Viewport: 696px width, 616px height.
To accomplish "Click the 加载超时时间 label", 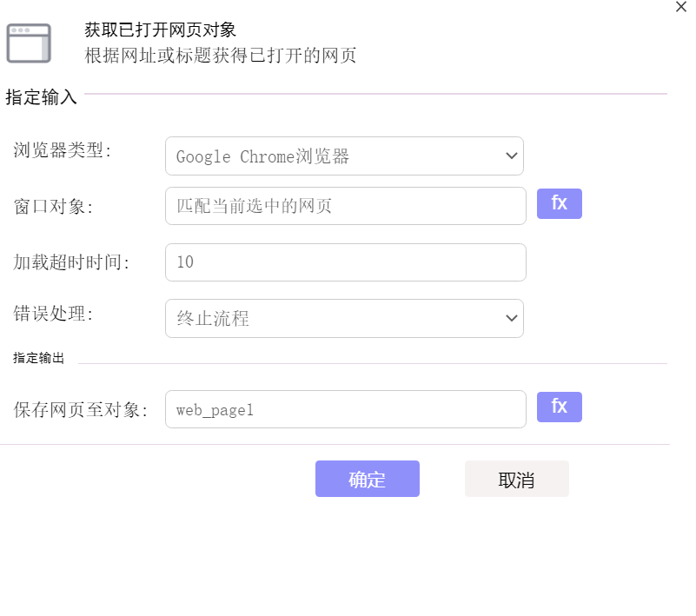I will click(71, 262).
